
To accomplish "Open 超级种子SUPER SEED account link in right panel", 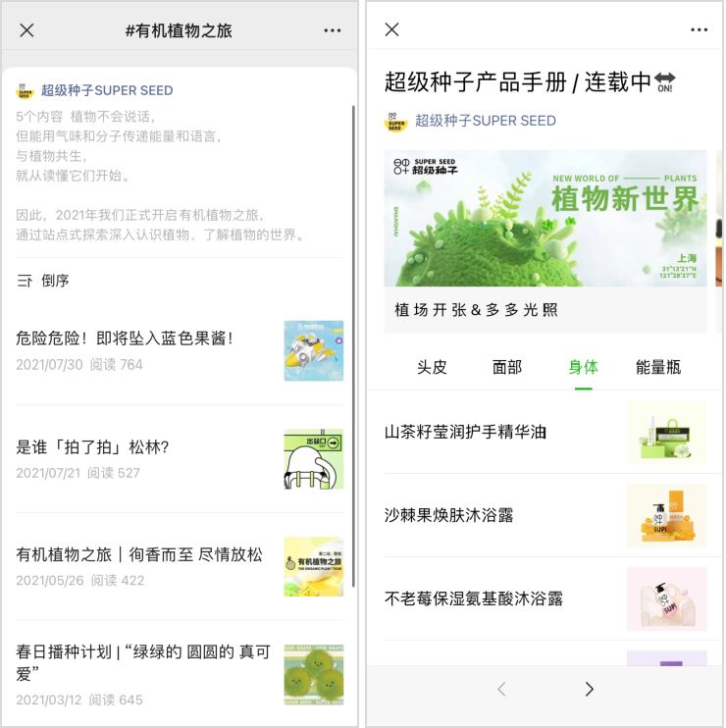I will click(x=486, y=121).
